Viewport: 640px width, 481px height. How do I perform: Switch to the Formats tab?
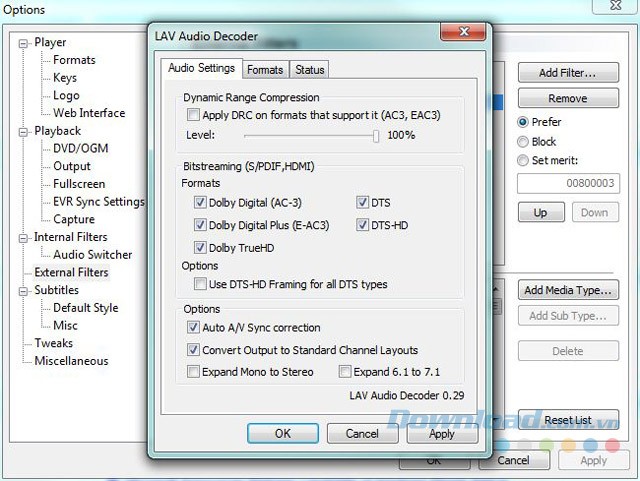point(265,70)
